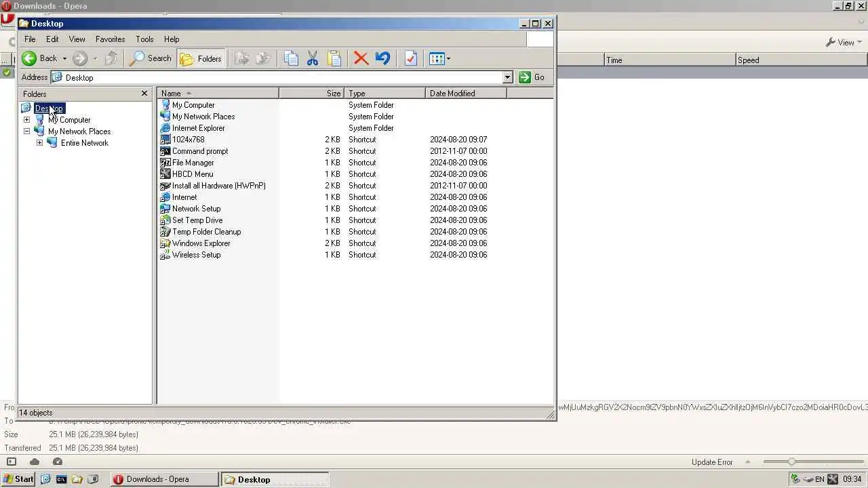The image size is (868, 488).
Task: Click the red Delete X icon
Action: coord(361,58)
